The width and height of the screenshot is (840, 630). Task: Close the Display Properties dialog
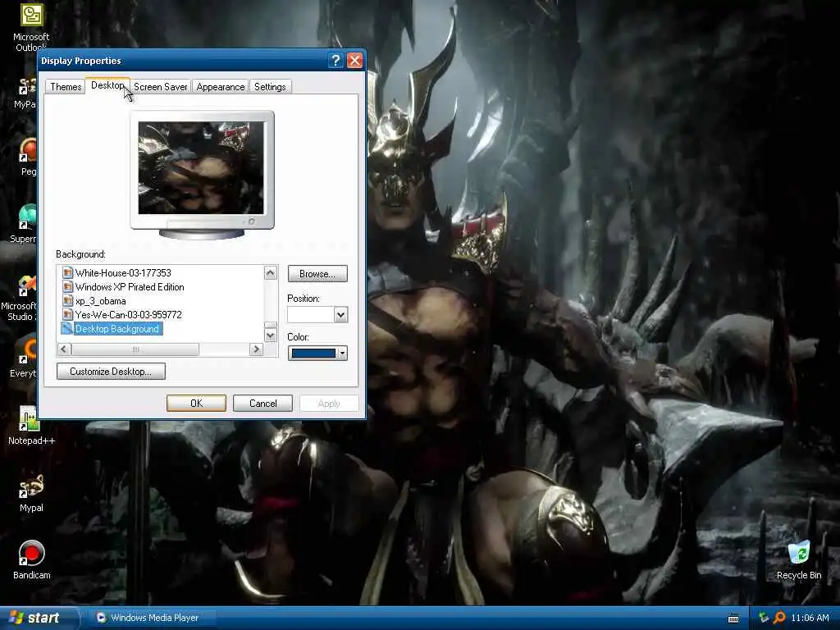(354, 60)
